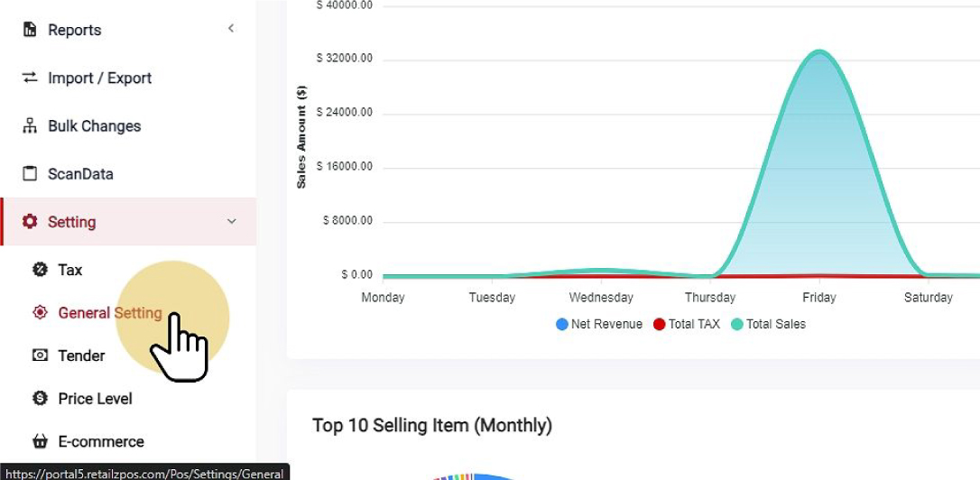Open the ScanData page link
This screenshot has height=480, width=980.
pyautogui.click(x=80, y=173)
